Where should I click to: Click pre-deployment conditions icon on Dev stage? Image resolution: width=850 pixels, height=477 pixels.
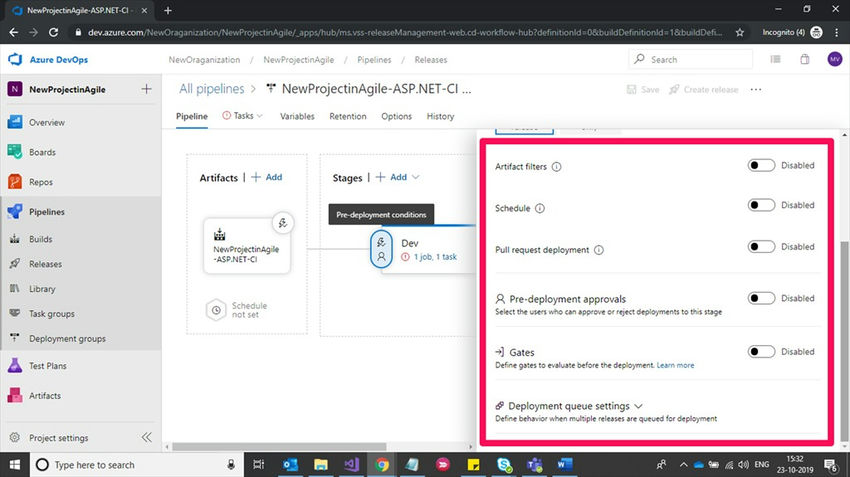pyautogui.click(x=381, y=249)
